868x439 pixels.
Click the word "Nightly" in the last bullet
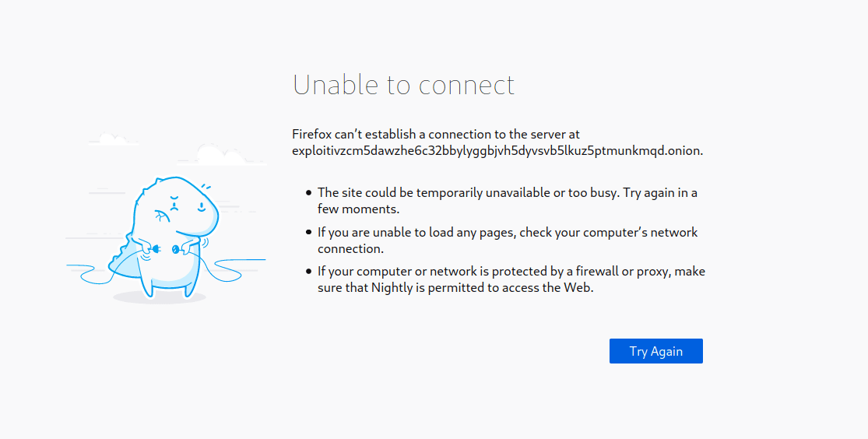click(393, 288)
